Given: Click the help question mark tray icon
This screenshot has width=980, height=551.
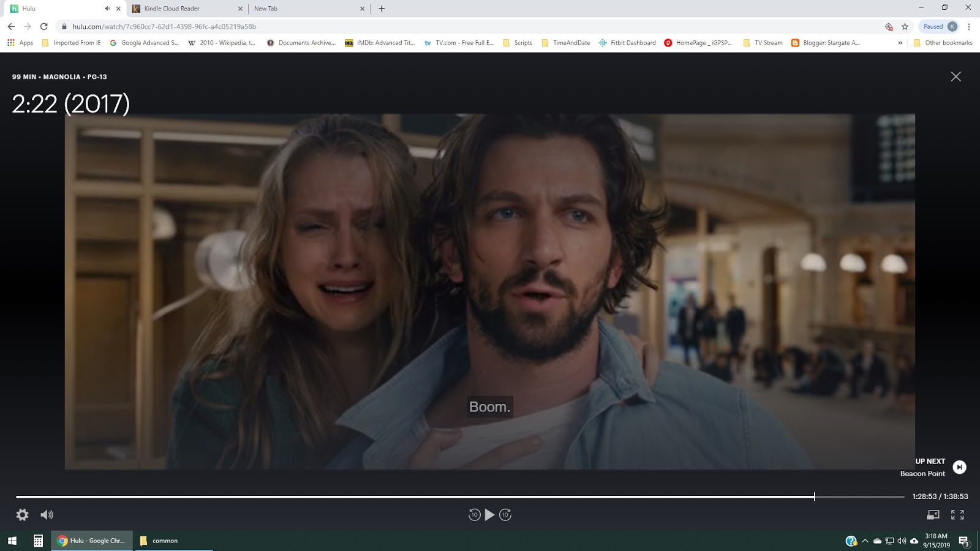Looking at the screenshot, I should [x=851, y=541].
